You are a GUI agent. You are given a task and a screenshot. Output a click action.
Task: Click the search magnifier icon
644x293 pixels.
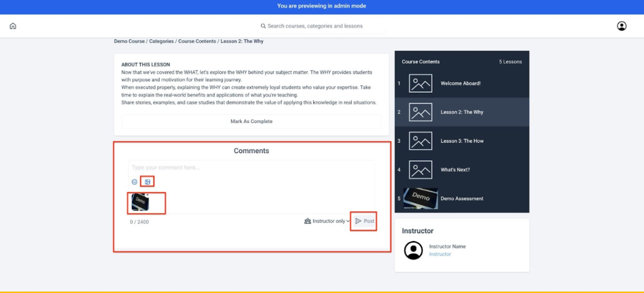pyautogui.click(x=263, y=26)
